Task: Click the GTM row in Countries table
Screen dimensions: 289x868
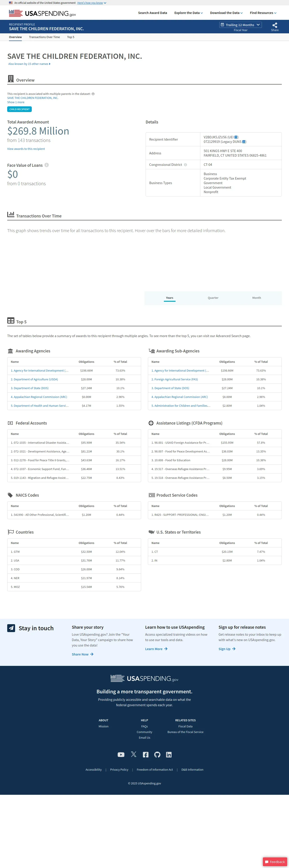Action: 74,552
